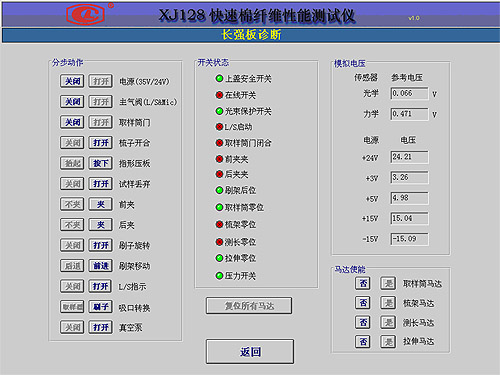
Task: Click the L/S启动 red indicator
Action: (x=219, y=127)
